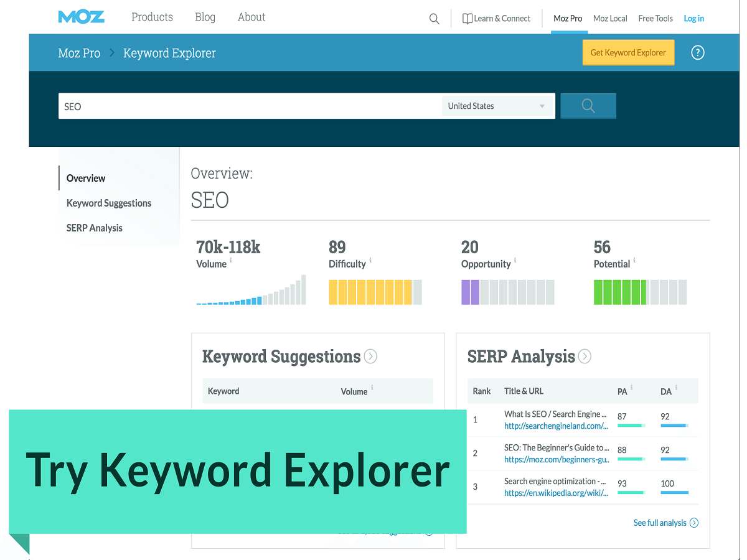Click the help question mark icon
This screenshot has width=747, height=560.
(698, 53)
